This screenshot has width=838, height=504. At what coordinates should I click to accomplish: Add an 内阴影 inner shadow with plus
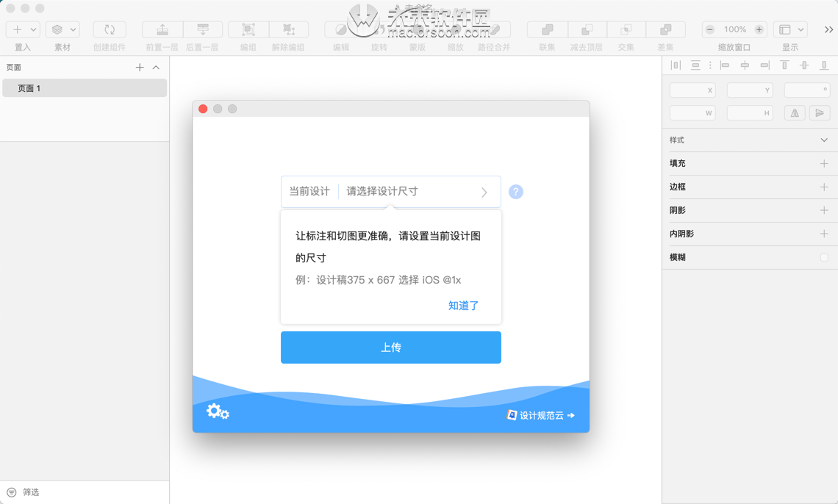tap(824, 234)
